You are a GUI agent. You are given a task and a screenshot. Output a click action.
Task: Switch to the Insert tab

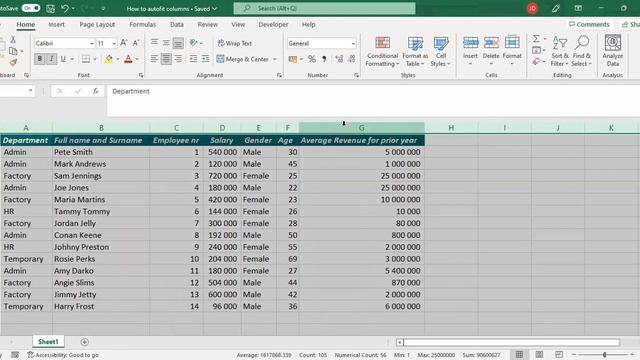click(56, 24)
